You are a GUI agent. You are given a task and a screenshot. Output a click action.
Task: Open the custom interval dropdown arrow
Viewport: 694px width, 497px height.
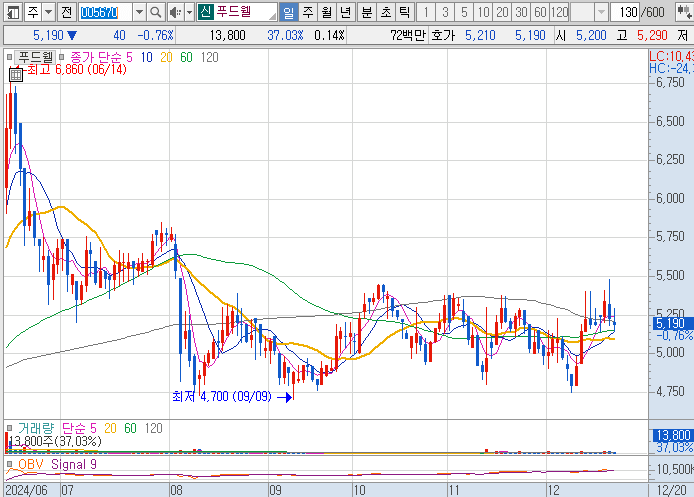[x=601, y=12]
